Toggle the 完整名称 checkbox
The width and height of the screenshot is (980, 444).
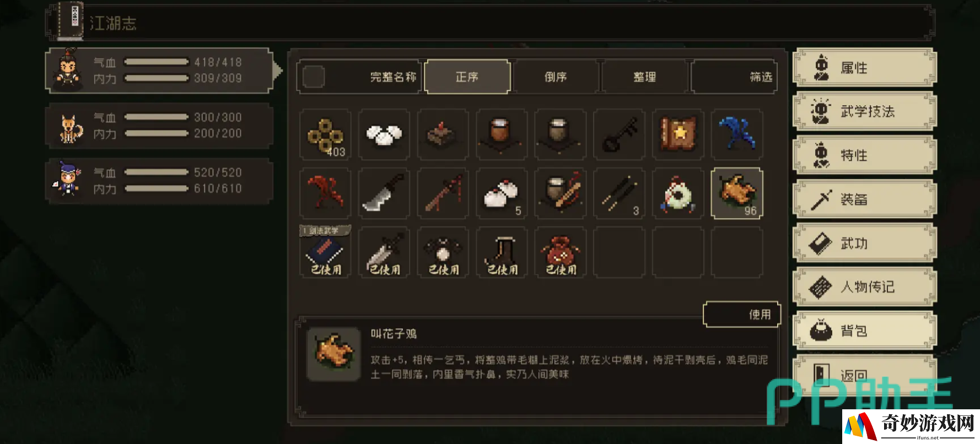click(x=314, y=77)
